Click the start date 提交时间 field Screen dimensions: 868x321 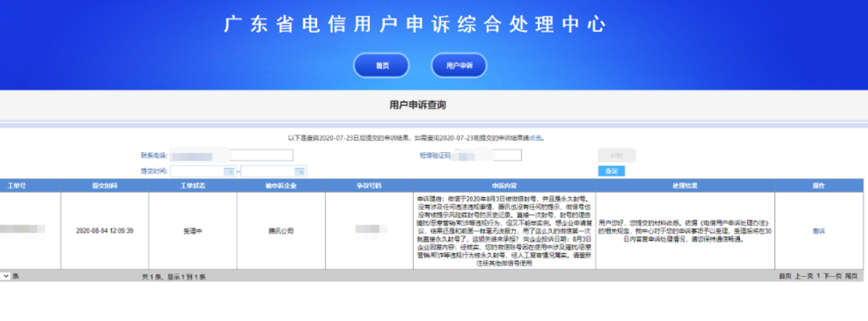tap(196, 172)
